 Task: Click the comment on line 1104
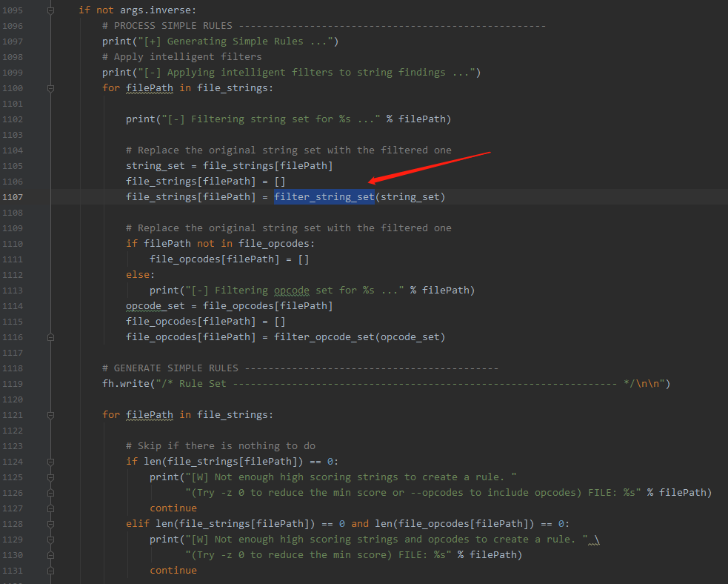(288, 150)
